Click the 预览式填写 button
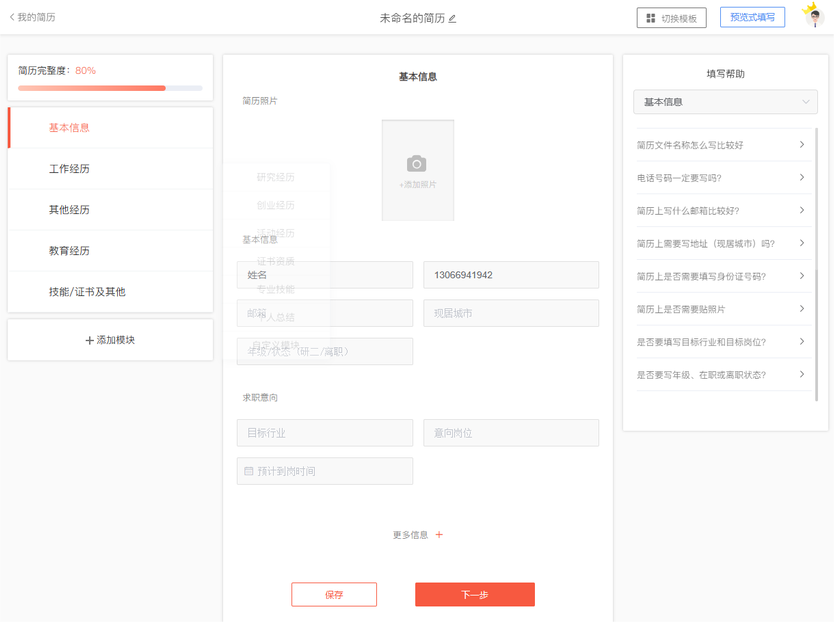The height and width of the screenshot is (622, 834). click(752, 17)
